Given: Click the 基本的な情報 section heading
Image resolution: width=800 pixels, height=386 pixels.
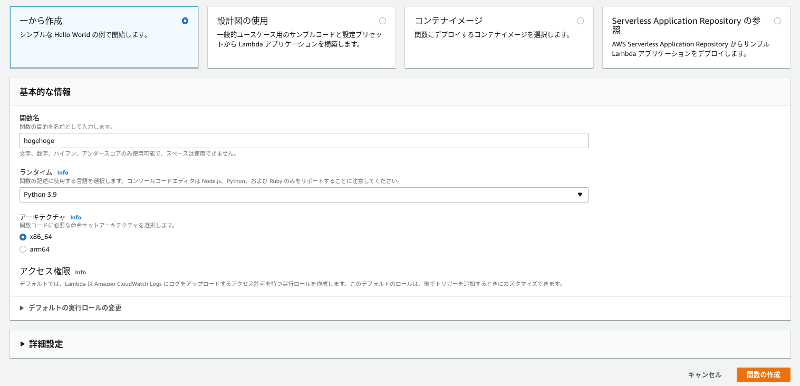Looking at the screenshot, I should (x=45, y=92).
